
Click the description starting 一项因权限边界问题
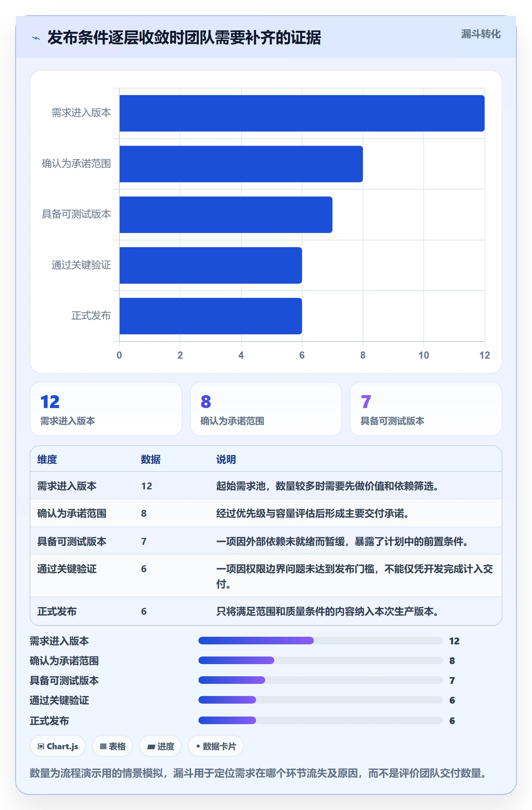(x=355, y=576)
